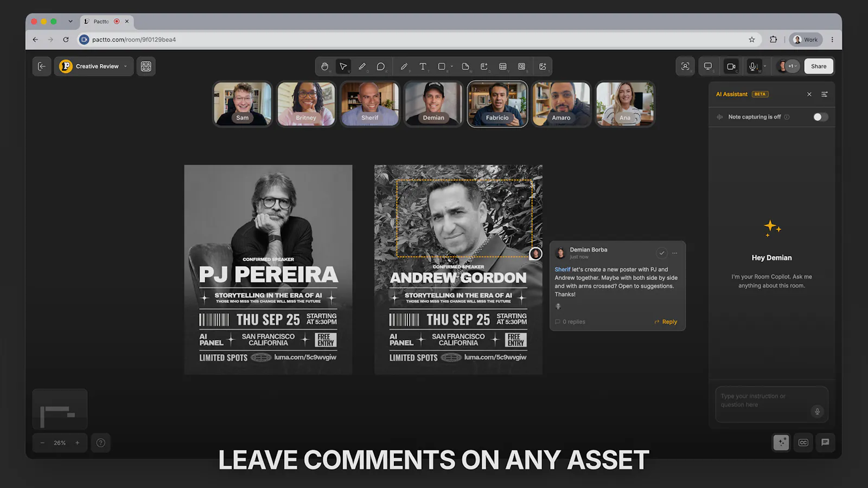
Task: Toggle the AI Assistant sparkle button
Action: (x=781, y=442)
